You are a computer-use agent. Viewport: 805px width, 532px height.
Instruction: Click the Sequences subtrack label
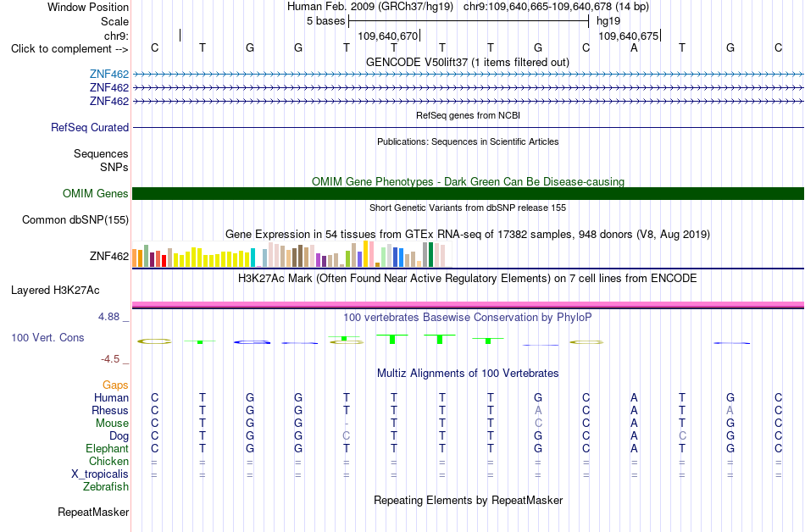click(101, 154)
